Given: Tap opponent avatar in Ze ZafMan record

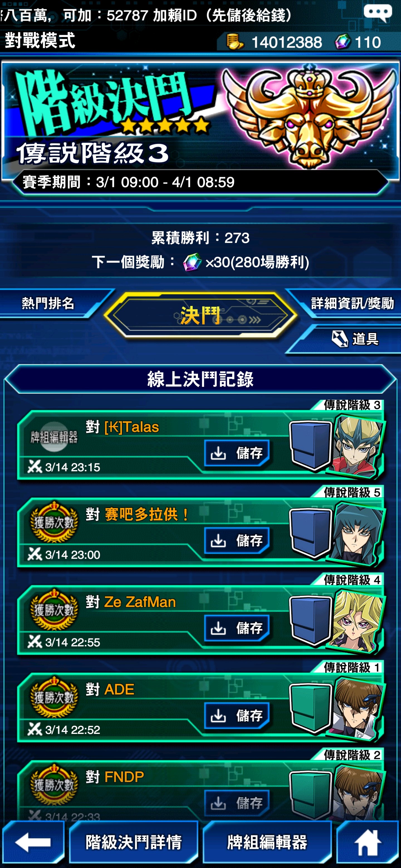Looking at the screenshot, I should pos(357,621).
